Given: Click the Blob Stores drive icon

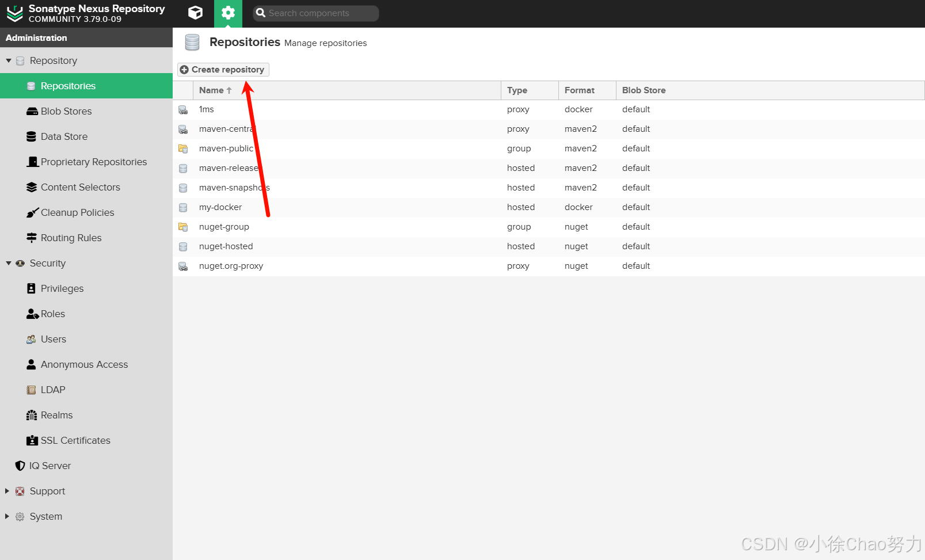Looking at the screenshot, I should pos(32,111).
